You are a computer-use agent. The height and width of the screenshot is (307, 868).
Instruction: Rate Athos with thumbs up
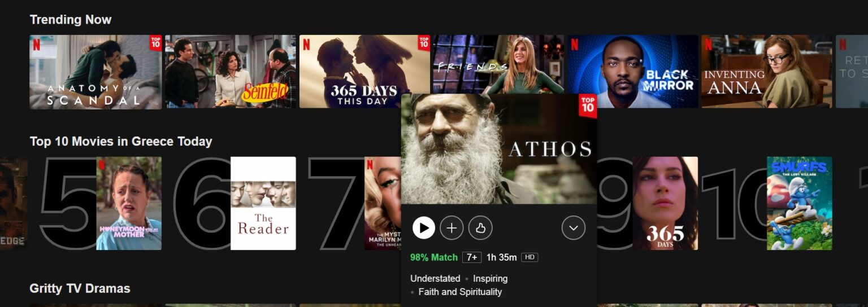click(x=480, y=228)
